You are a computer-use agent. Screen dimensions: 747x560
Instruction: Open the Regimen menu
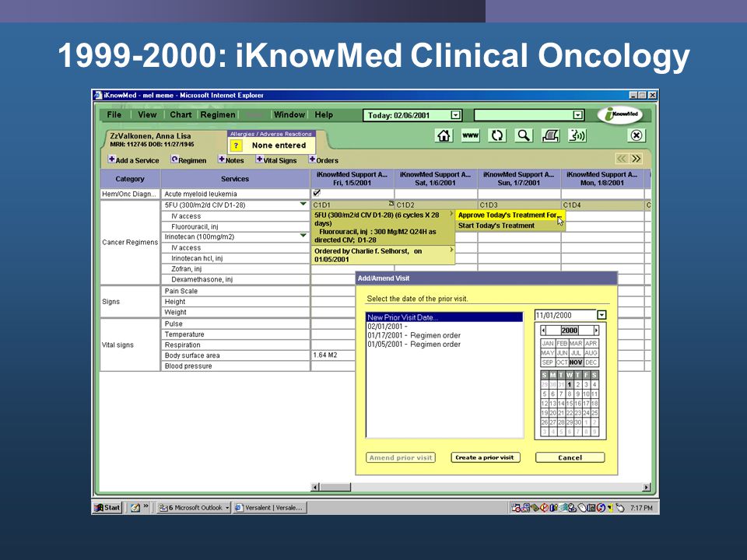point(218,115)
